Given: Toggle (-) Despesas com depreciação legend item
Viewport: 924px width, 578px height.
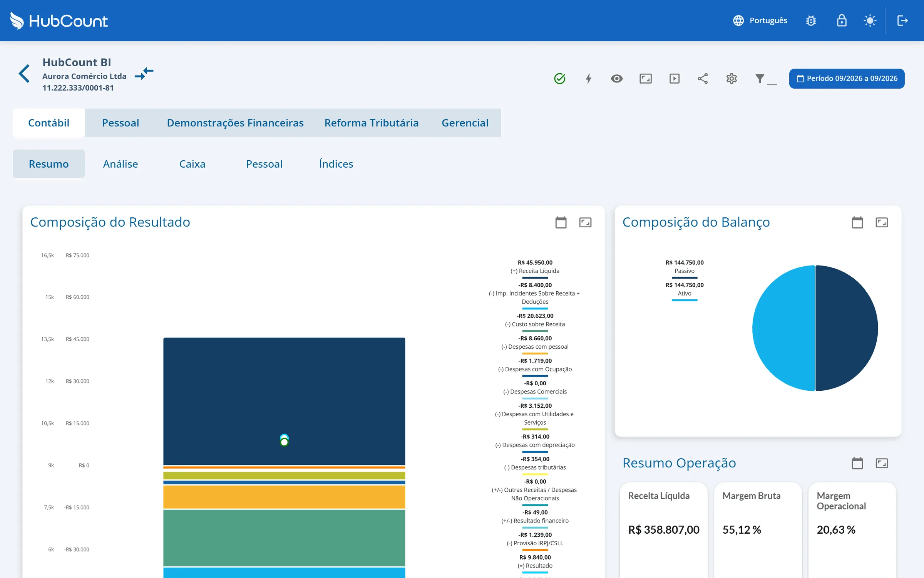Looking at the screenshot, I should 535,443.
